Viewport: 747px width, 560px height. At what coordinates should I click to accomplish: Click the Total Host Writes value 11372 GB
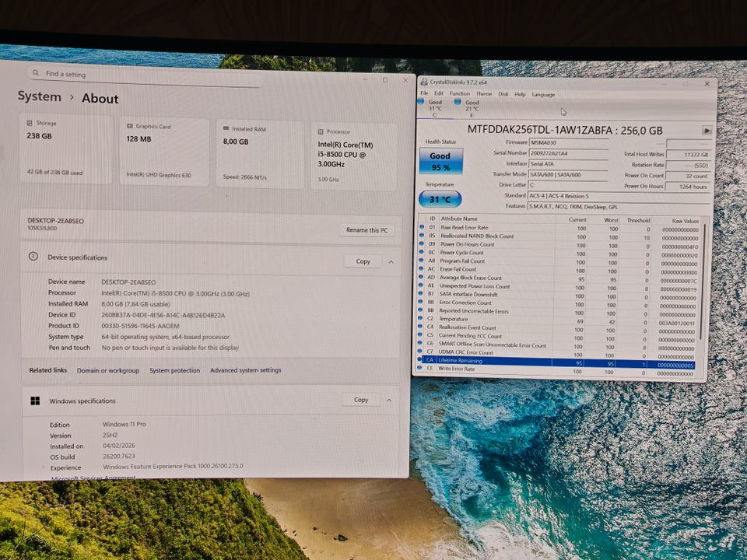click(689, 154)
